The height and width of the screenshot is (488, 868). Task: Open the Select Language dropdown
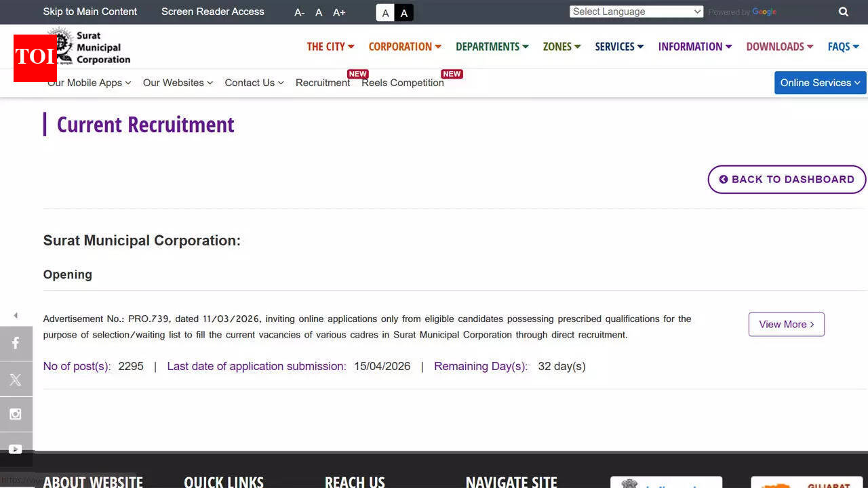pos(635,12)
